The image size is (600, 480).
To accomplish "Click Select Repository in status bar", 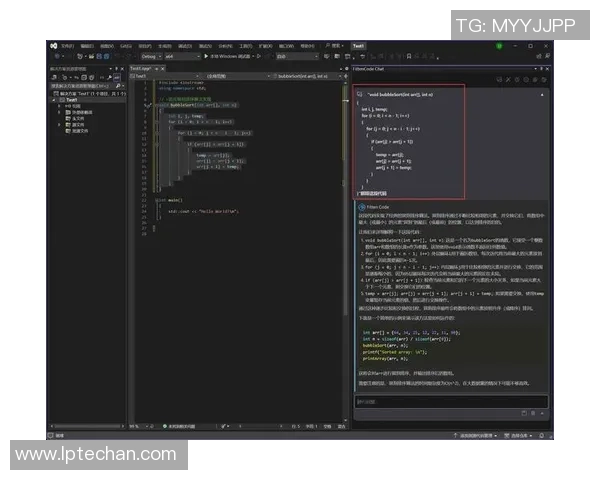I will point(518,436).
